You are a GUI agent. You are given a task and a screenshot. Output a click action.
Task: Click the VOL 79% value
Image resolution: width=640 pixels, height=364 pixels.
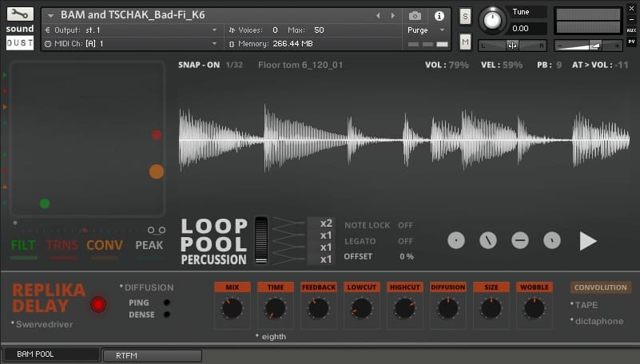click(459, 65)
